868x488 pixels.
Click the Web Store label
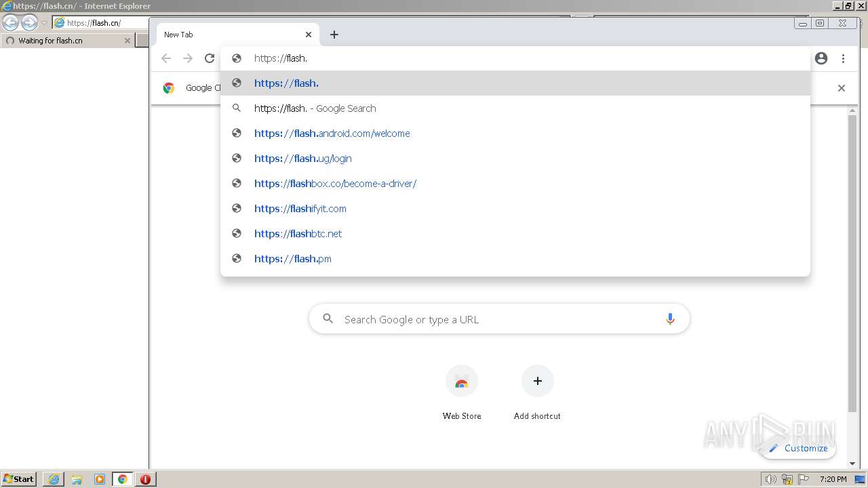click(x=462, y=416)
